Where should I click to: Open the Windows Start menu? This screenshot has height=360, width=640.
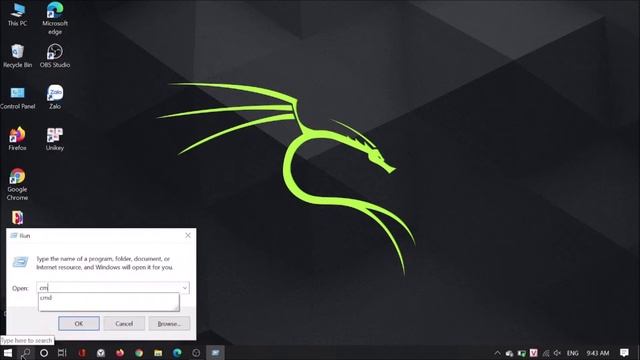click(8, 353)
